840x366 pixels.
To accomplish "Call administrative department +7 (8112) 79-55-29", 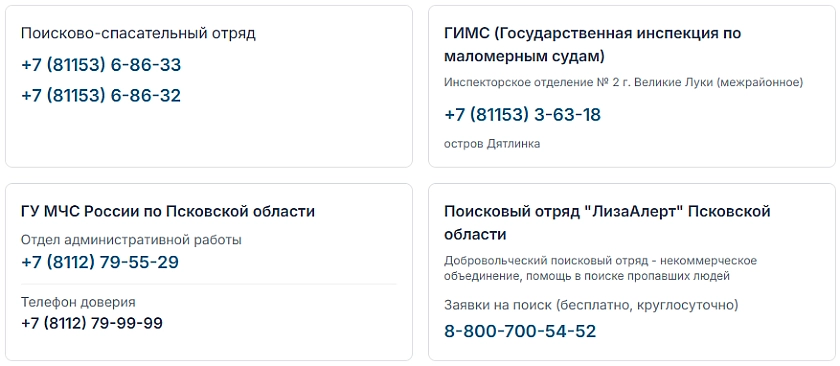I will click(x=100, y=263).
